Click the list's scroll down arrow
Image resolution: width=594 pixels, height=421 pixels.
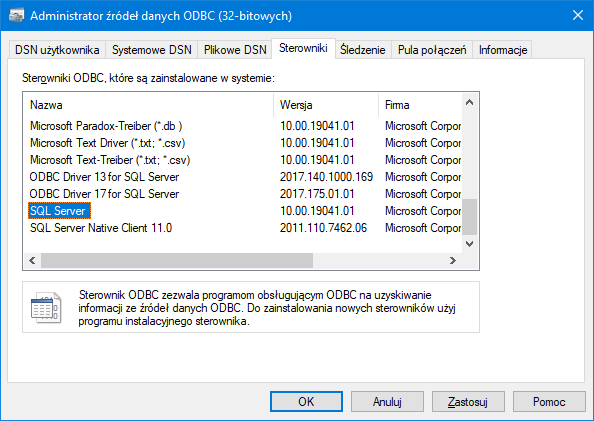pyautogui.click(x=469, y=244)
